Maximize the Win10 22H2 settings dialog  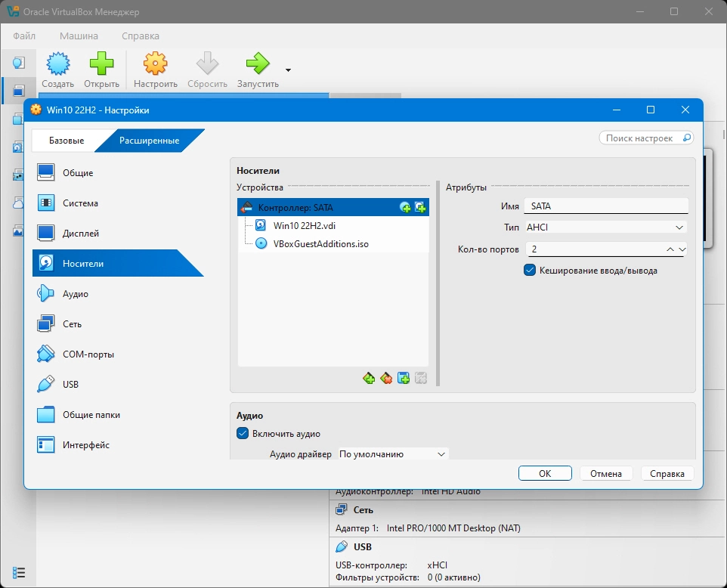pos(651,110)
